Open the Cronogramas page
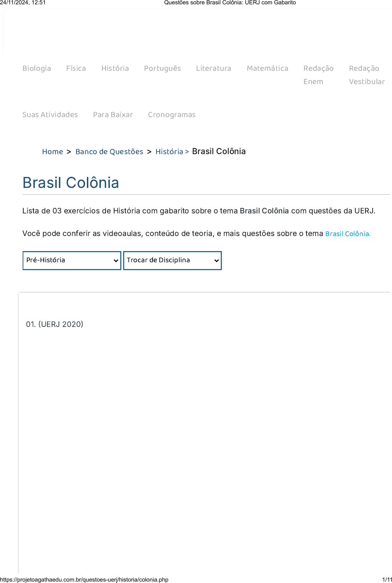Image resolution: width=392 pixels, height=583 pixels. point(172,115)
